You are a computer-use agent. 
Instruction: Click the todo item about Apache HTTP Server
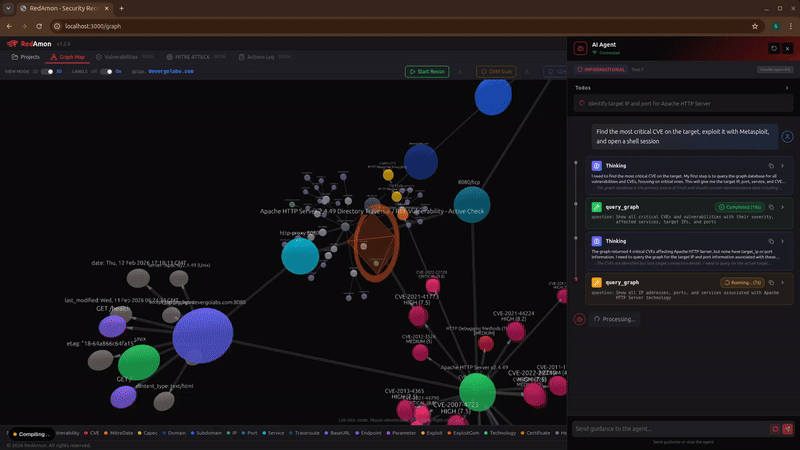click(683, 104)
